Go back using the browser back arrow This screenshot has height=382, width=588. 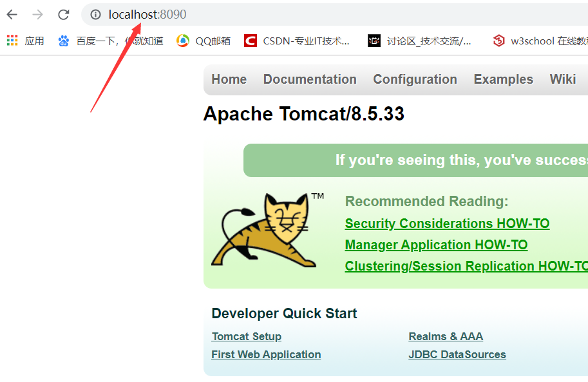(12, 15)
